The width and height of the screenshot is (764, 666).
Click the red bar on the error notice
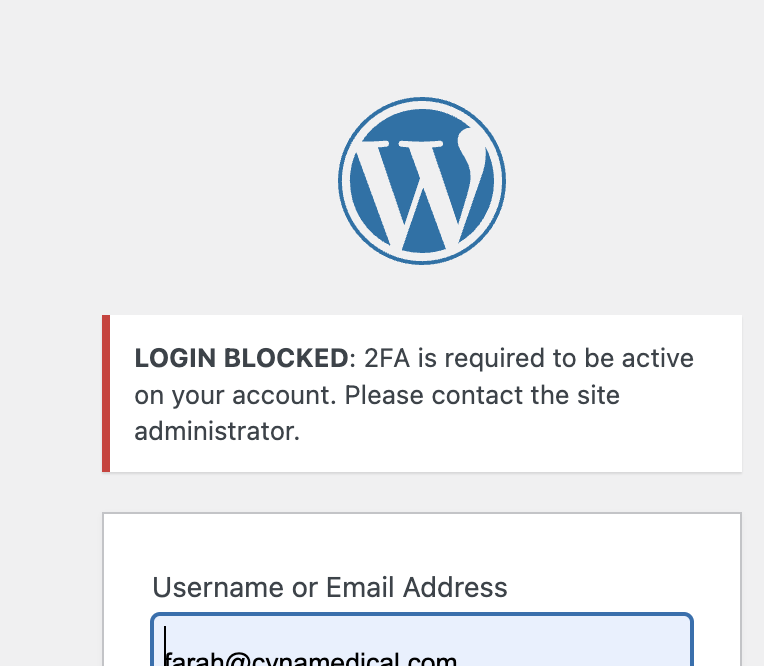[x=106, y=393]
